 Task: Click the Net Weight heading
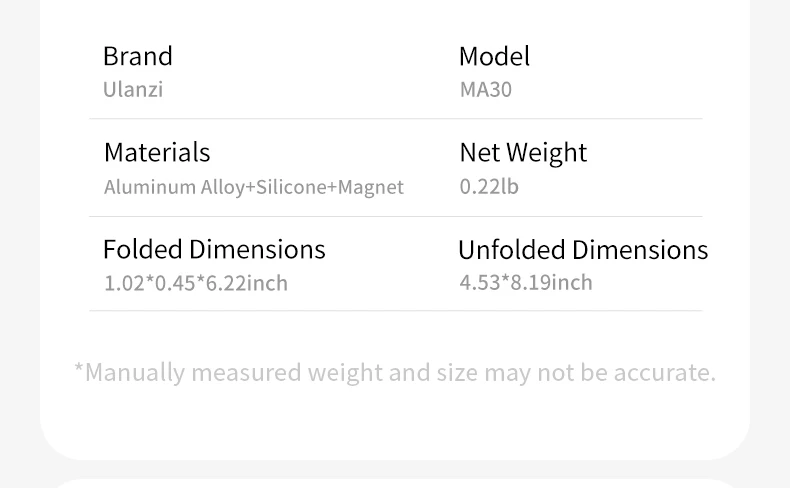point(523,152)
